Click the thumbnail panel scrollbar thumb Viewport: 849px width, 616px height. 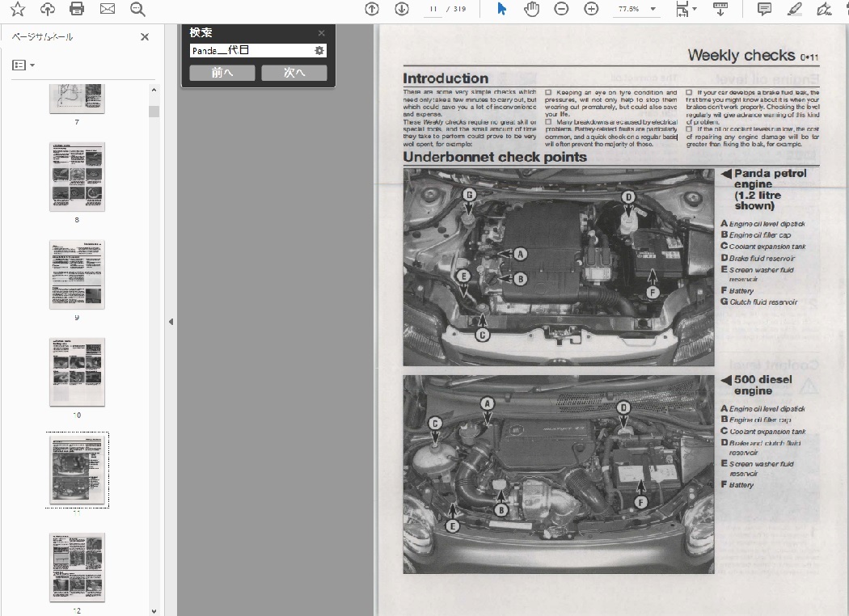(x=154, y=112)
